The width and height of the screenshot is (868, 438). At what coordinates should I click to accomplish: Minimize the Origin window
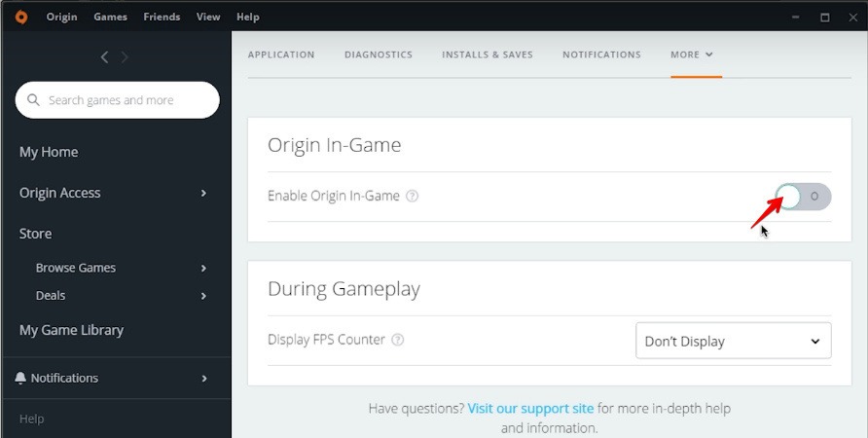coord(795,18)
